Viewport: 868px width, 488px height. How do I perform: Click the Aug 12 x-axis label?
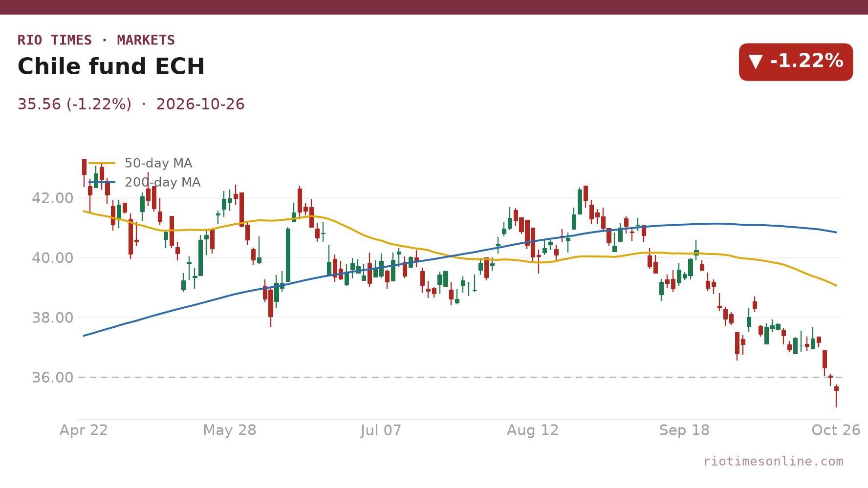pos(533,430)
